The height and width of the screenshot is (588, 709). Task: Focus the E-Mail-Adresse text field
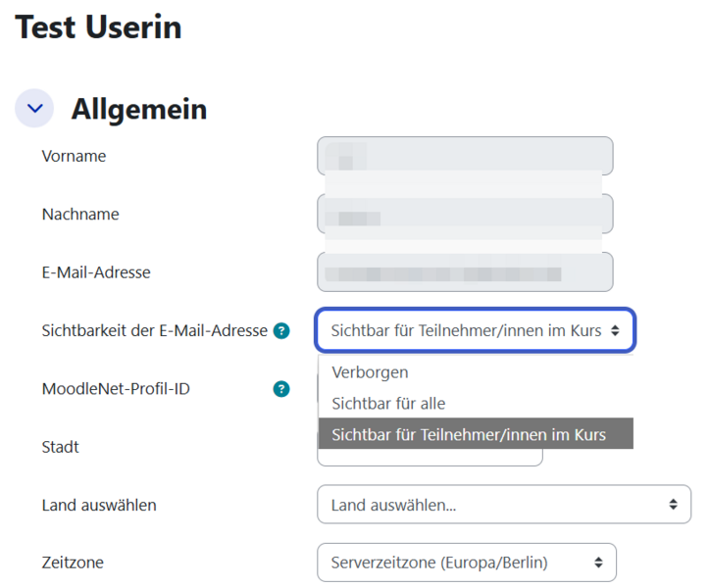[465, 272]
